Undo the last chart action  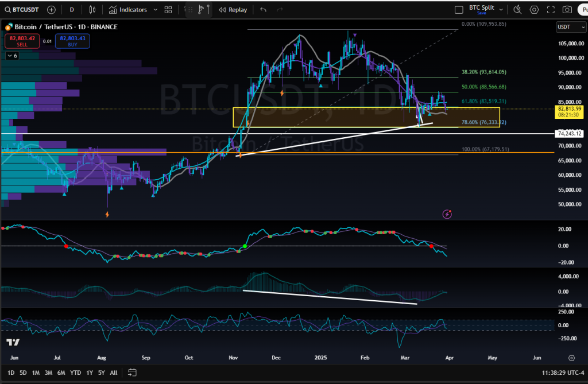(263, 10)
